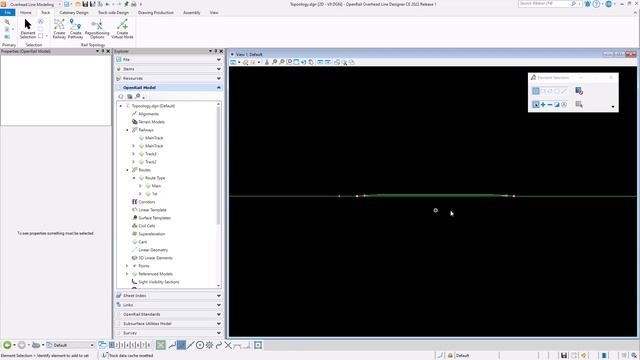Screen dimensions: 640x360
Task: Select the Element Selection tool in ribbon
Action: pyautogui.click(x=28, y=29)
